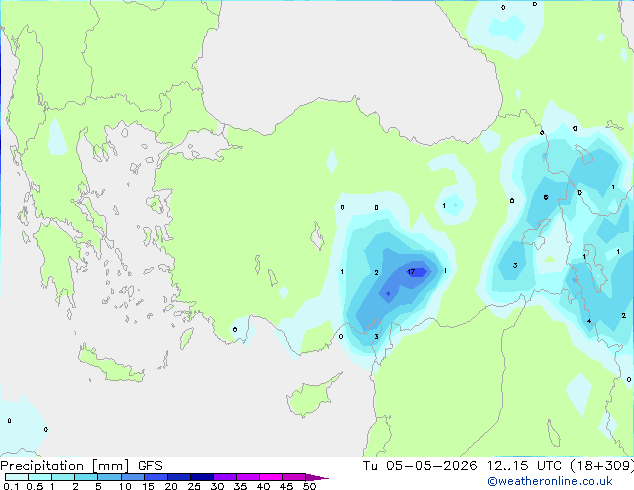634x490 pixels.
Task: Click the '25' legend scale label
Action: [x=194, y=486]
